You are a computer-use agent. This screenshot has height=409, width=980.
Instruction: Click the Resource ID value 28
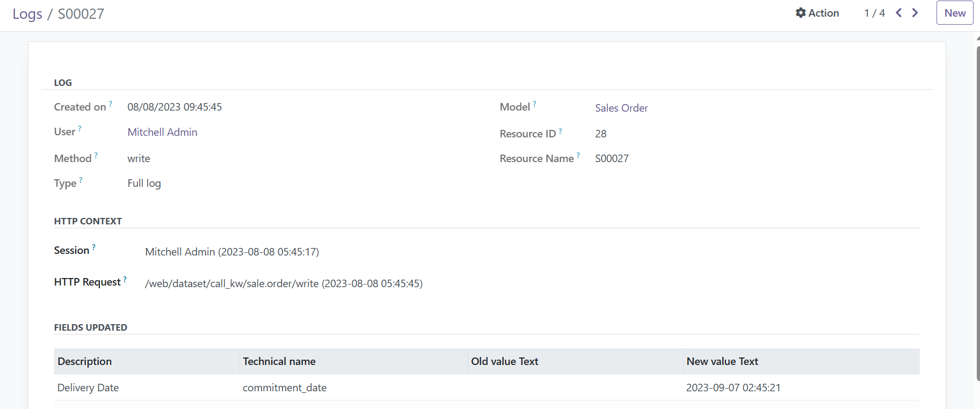[600, 134]
